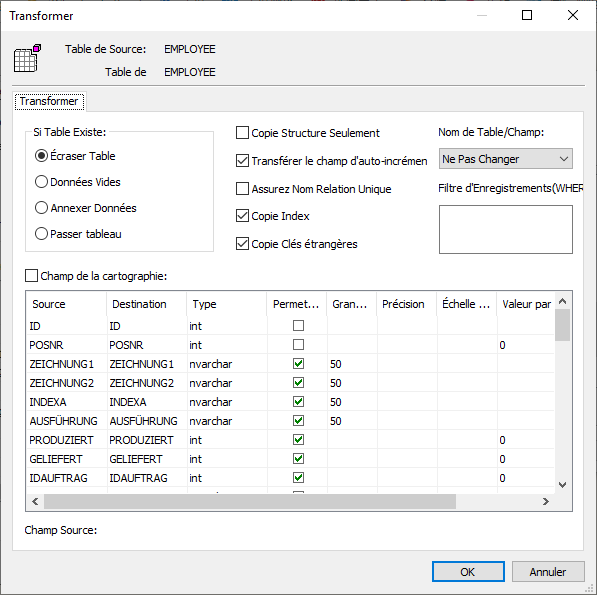Viewport: 597px width, 595px height.
Task: Click the Gran... column header
Action: coord(352,304)
